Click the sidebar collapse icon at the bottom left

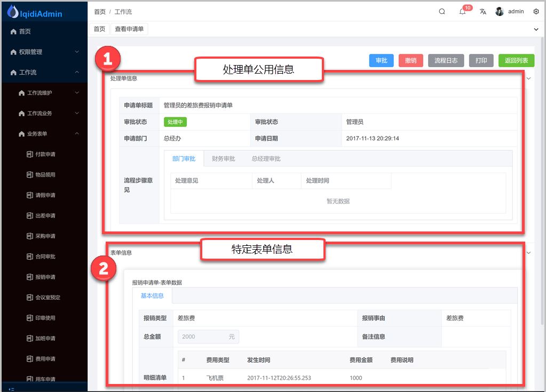pos(11,389)
